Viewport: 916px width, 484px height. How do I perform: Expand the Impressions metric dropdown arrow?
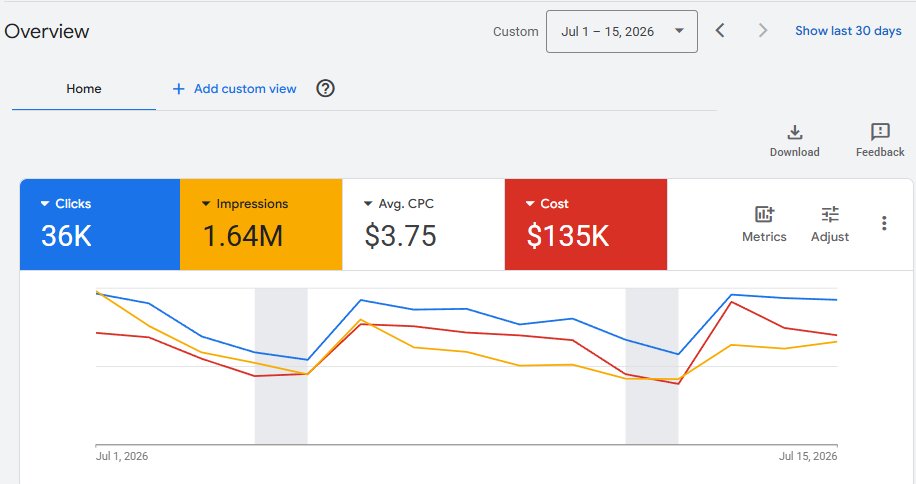pyautogui.click(x=206, y=204)
